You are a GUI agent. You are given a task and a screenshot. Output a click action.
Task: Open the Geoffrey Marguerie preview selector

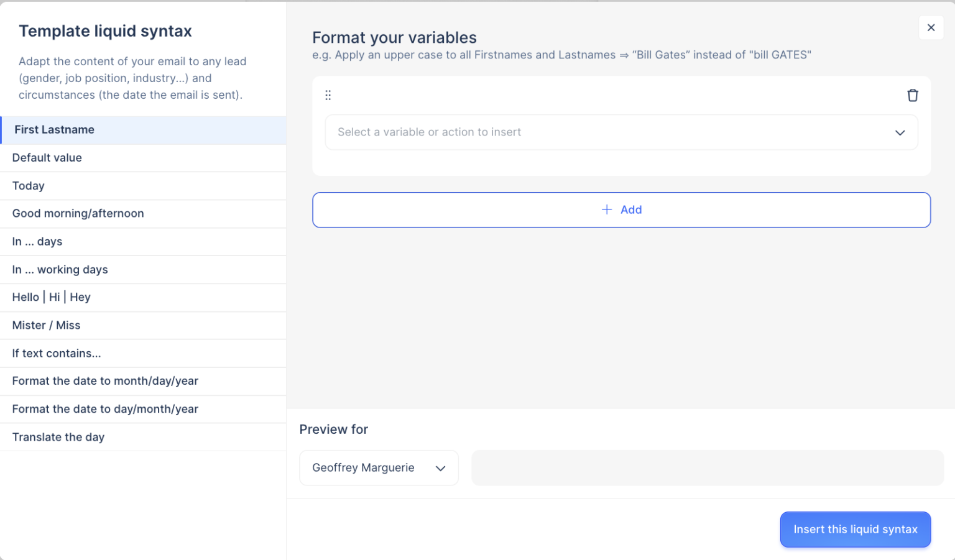[379, 468]
